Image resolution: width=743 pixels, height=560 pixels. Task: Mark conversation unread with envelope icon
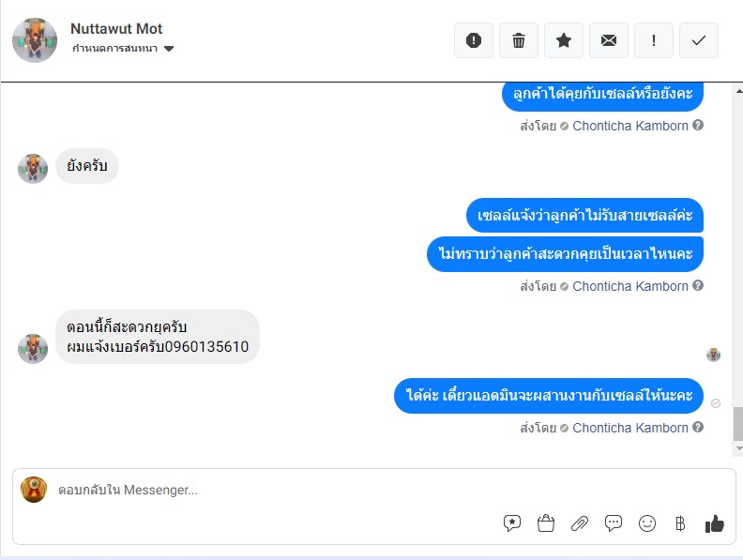point(609,40)
